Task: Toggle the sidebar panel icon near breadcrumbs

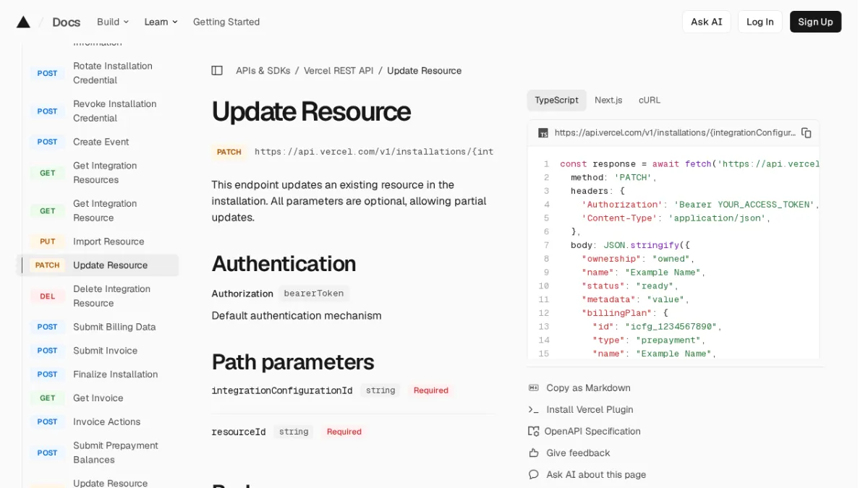Action: coord(217,71)
